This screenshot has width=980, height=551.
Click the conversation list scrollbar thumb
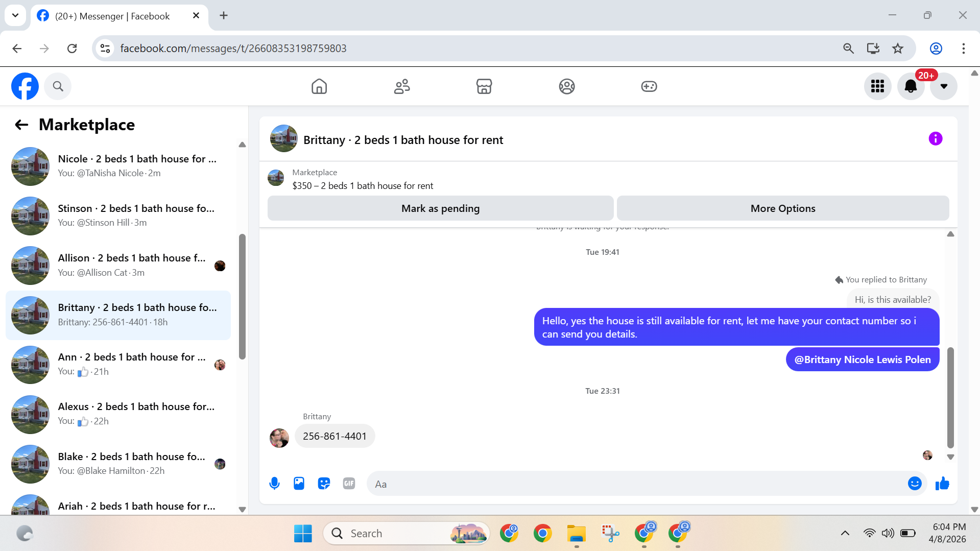tap(242, 297)
